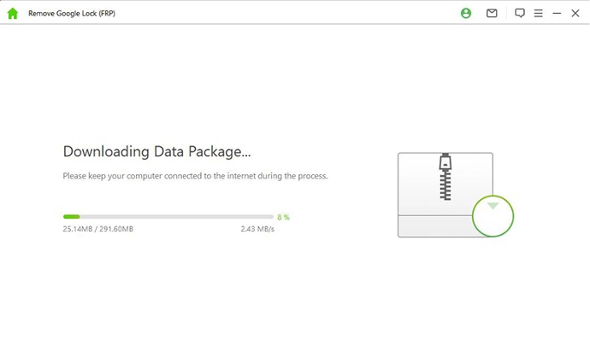Click the 25.14MB / 291.60MB size text
The width and height of the screenshot is (590, 364).
click(98, 230)
